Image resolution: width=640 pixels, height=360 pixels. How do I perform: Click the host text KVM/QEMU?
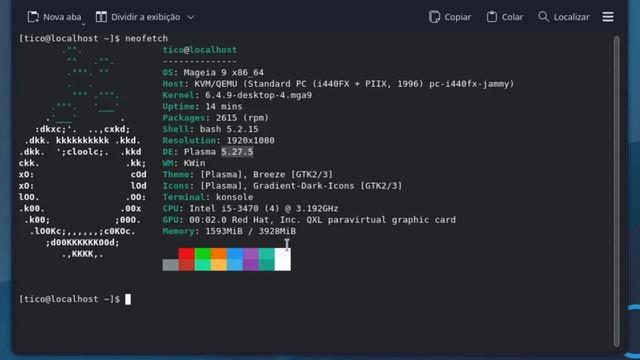click(216, 84)
